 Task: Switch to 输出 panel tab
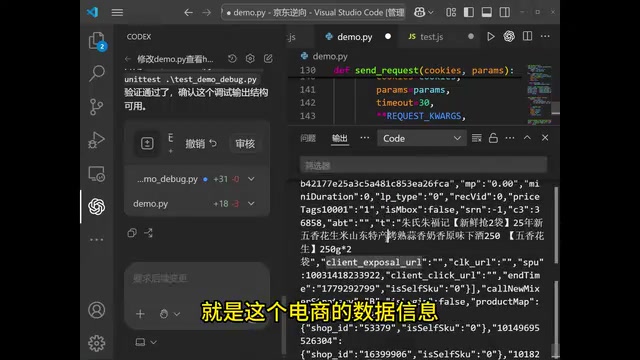[340, 138]
